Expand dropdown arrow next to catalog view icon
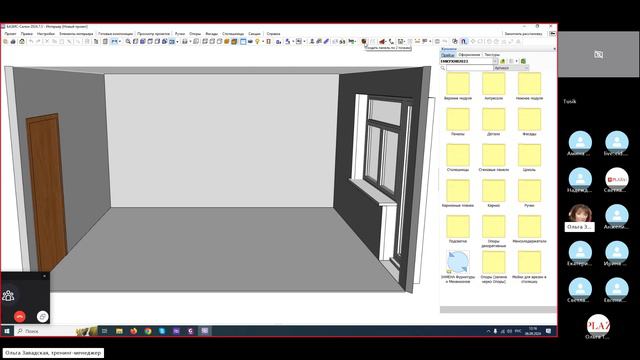The height and width of the screenshot is (360, 640). point(516,61)
